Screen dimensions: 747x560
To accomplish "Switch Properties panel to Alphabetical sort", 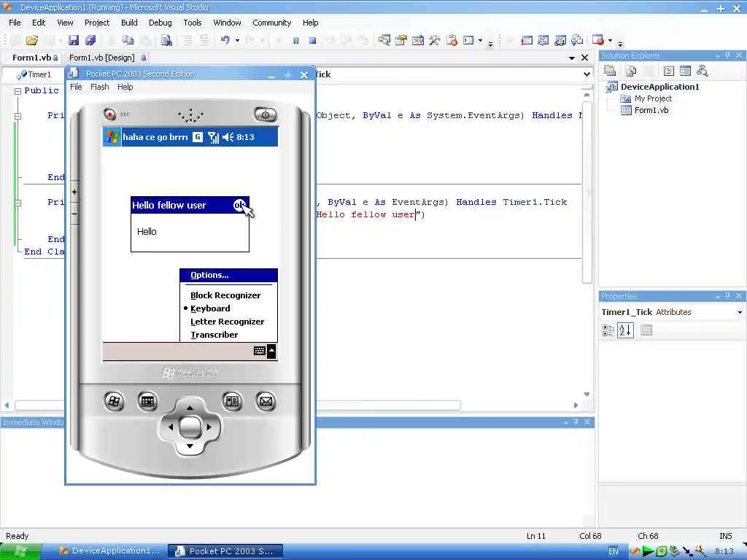I will coord(625,330).
